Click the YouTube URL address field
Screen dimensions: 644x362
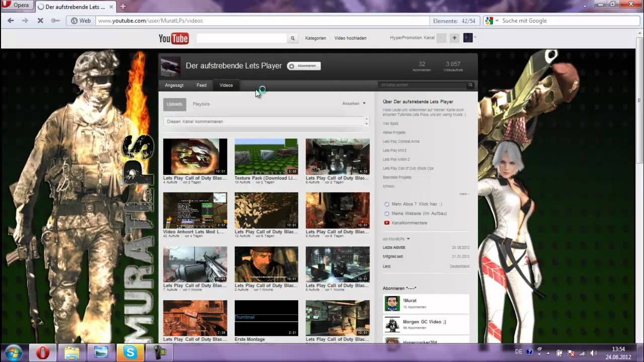click(x=262, y=21)
